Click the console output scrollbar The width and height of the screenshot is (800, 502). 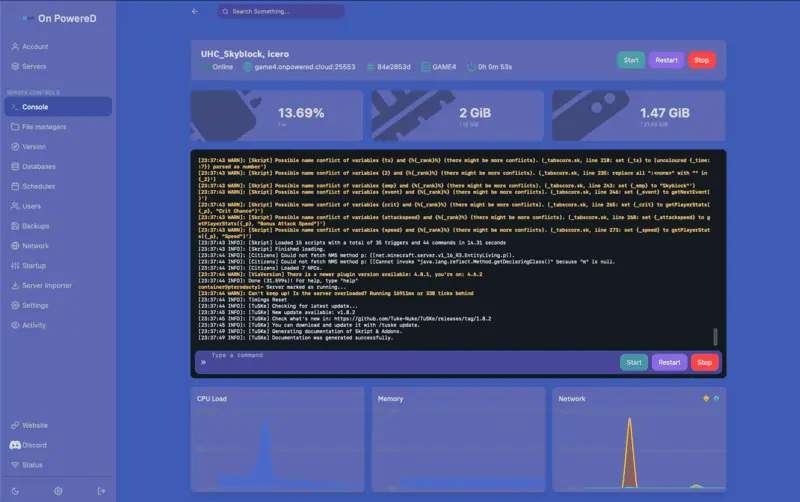(715, 338)
